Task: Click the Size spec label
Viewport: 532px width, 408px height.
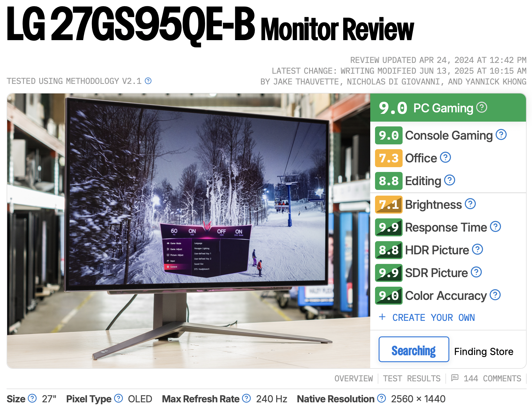Action: (16, 399)
